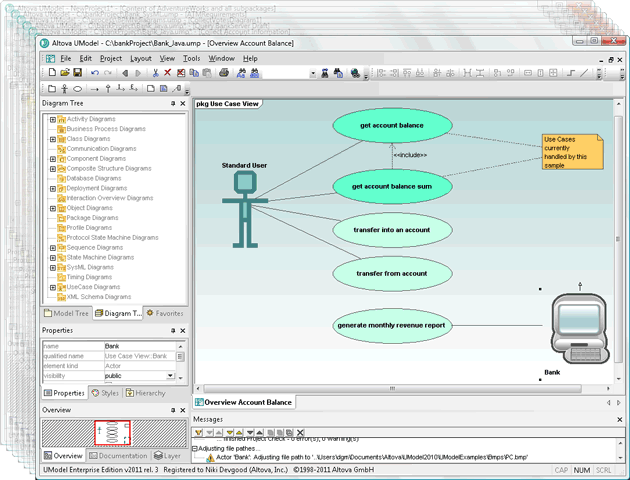Click the Copy icon in the toolbar
The width and height of the screenshot is (630, 480).
[194, 73]
